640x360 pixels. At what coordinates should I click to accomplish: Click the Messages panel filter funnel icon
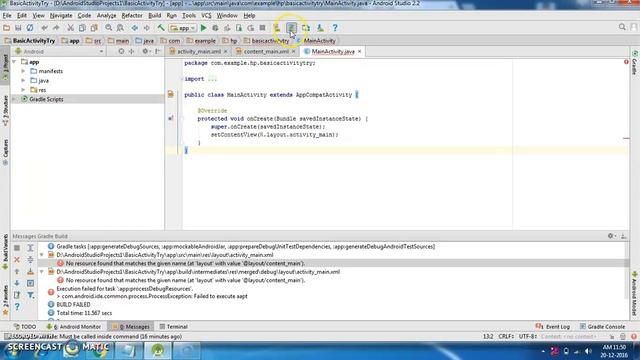coord(31,295)
